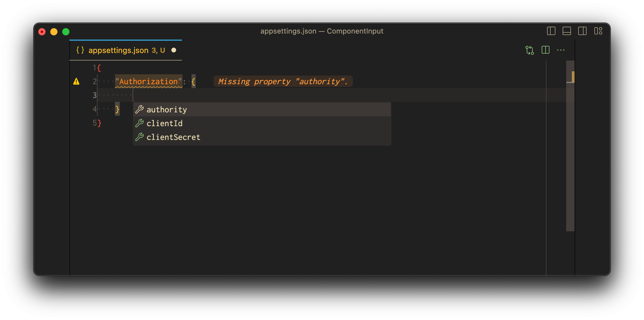Click the wrench icon beside authority suggestion
The height and width of the screenshot is (320, 644).
(x=139, y=110)
